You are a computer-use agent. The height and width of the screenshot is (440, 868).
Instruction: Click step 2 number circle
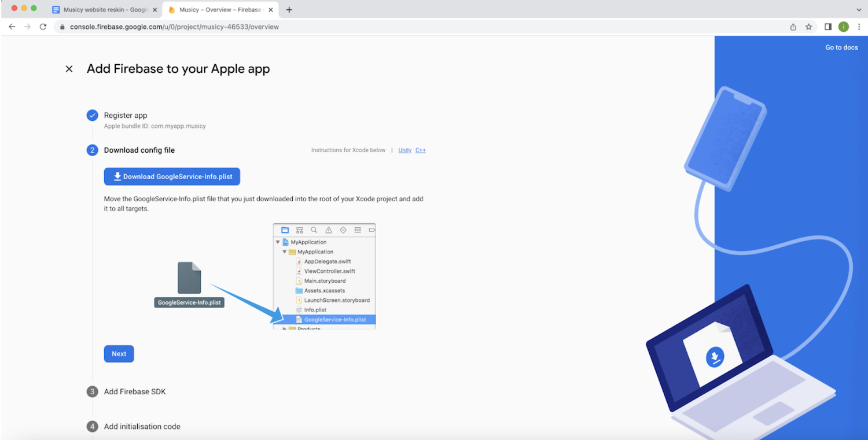(x=92, y=150)
